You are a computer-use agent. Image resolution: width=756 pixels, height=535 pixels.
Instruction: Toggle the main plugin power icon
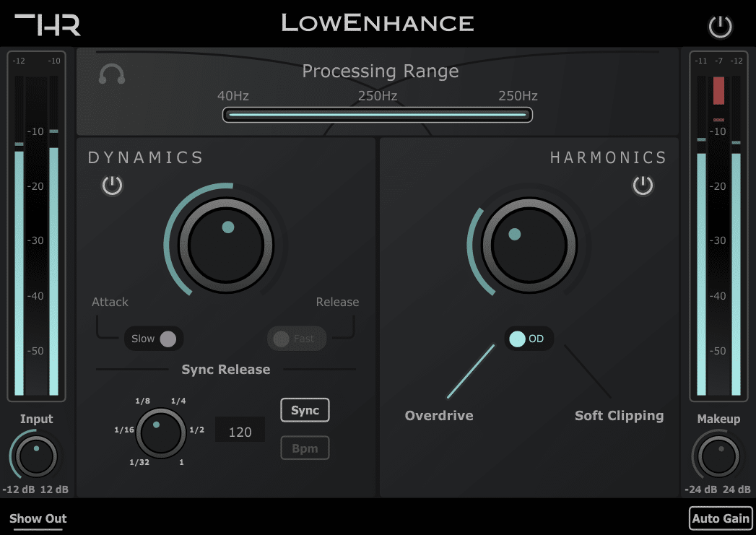click(720, 27)
